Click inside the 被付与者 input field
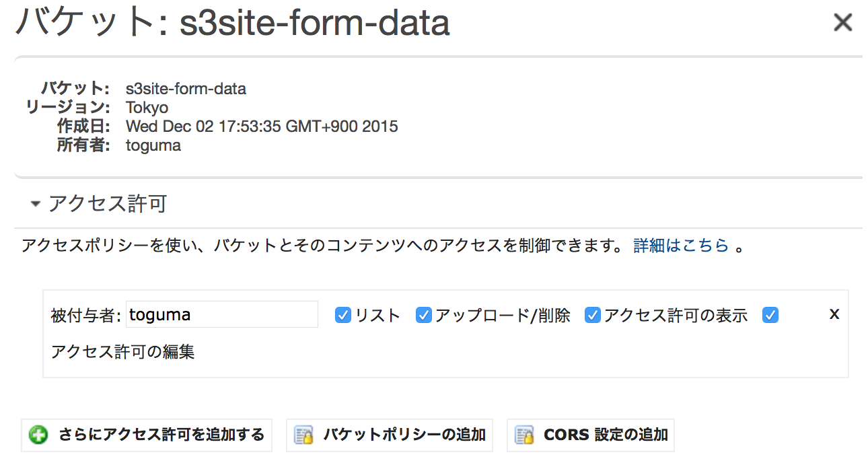Image resolution: width=868 pixels, height=467 pixels. (x=222, y=314)
